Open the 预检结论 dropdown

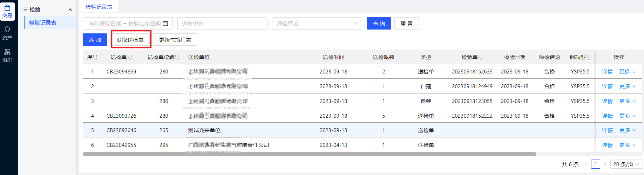tap(317, 24)
